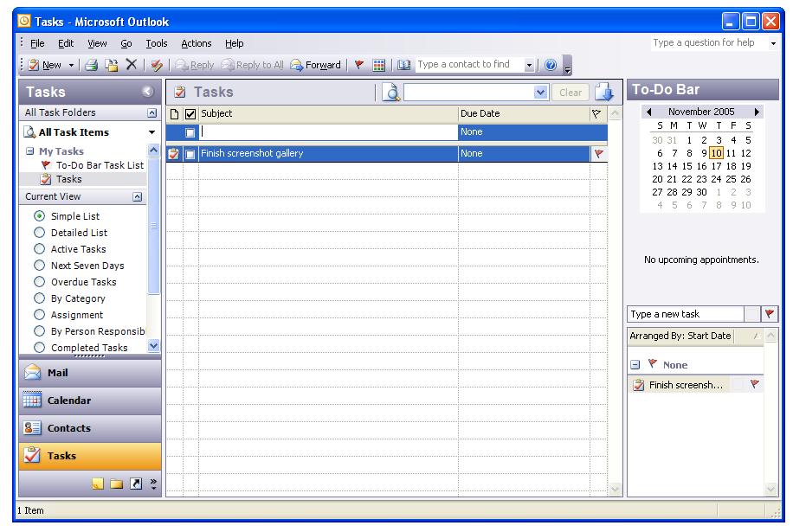793x532 pixels.
Task: Select Completed Tasks view
Action: pyautogui.click(x=40, y=348)
